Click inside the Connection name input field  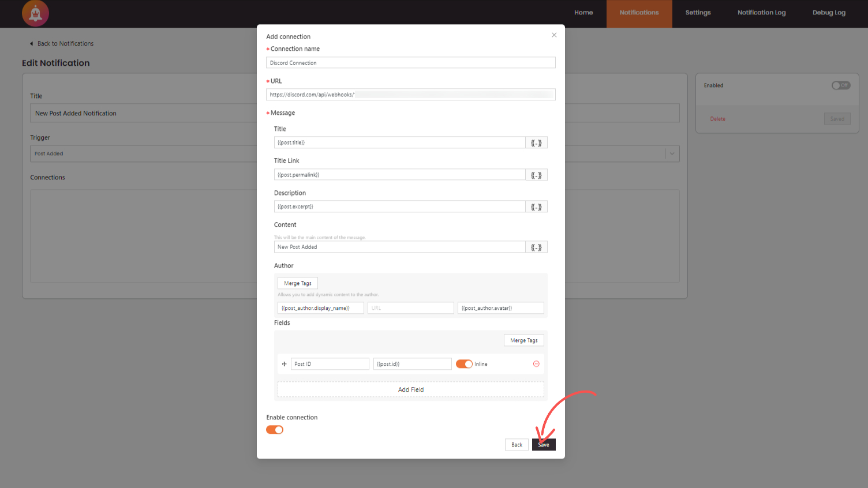(410, 62)
